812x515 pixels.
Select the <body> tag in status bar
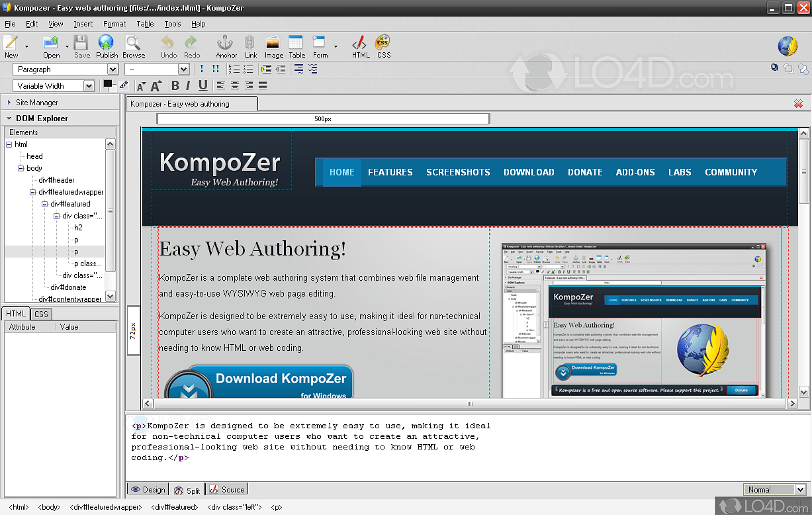tap(50, 507)
